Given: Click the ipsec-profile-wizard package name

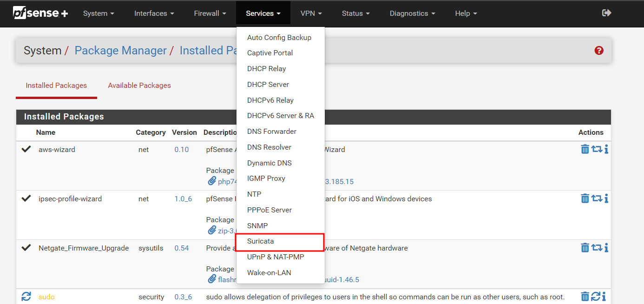Looking at the screenshot, I should pos(70,199).
